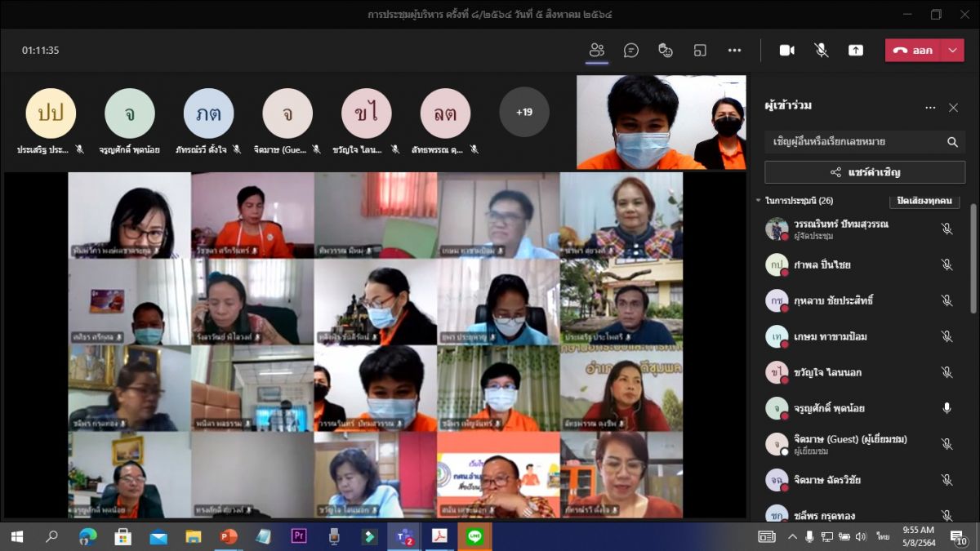980x551 pixels.
Task: Click the search icon in invite field
Action: coord(952,142)
